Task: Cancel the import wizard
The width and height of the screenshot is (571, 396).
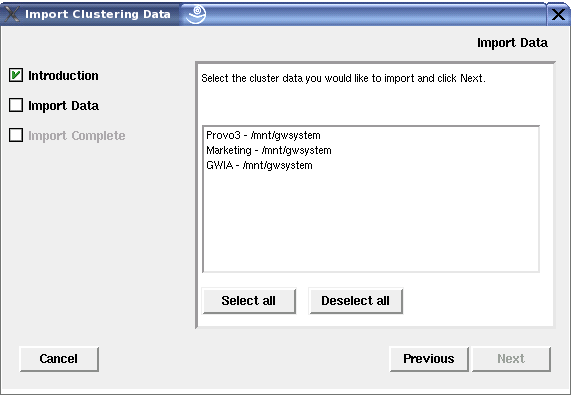Action: [x=59, y=359]
